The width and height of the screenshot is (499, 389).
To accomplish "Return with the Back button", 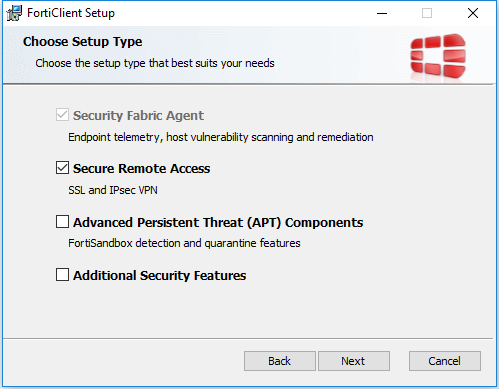I will pos(280,361).
